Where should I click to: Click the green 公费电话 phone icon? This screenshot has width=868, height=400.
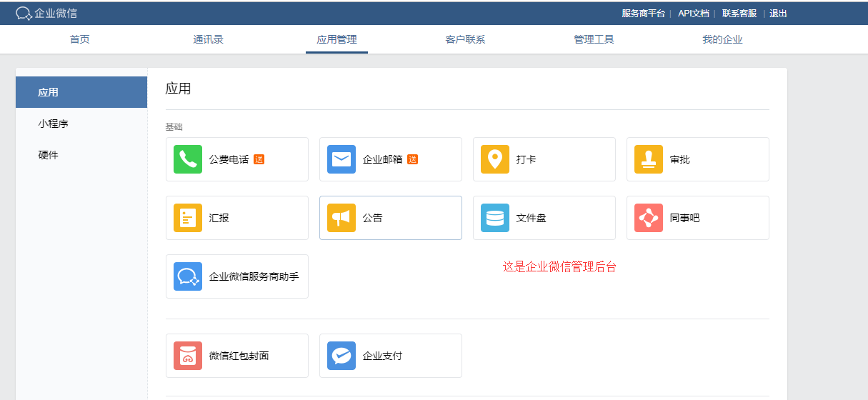click(188, 159)
